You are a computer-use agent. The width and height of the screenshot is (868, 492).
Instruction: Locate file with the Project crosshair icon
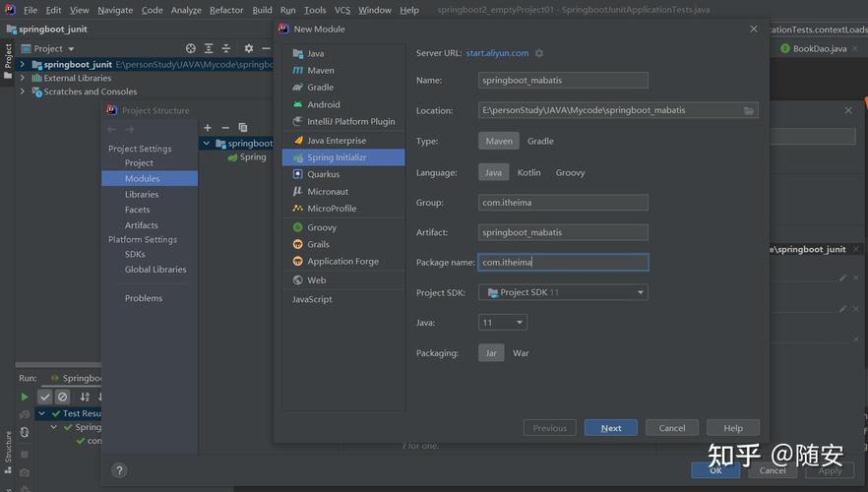[x=191, y=48]
